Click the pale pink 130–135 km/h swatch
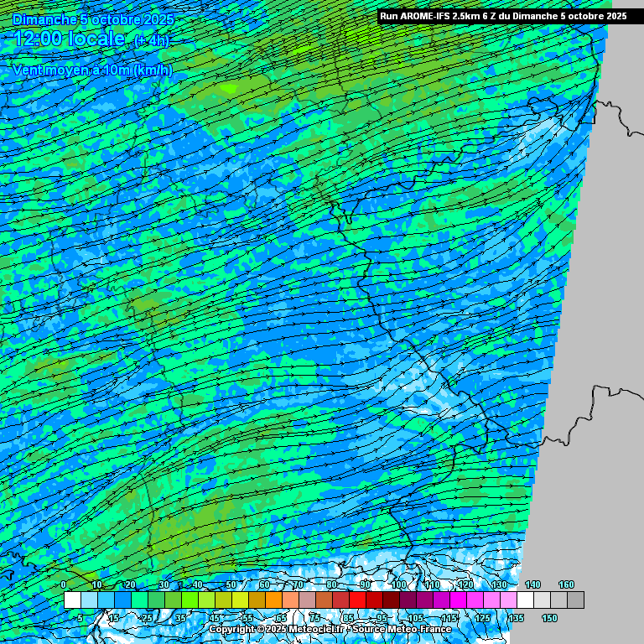The height and width of the screenshot is (644, 644). pyautogui.click(x=508, y=600)
